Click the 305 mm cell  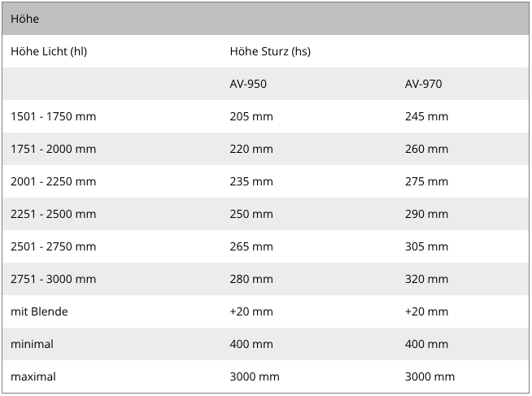426,246
